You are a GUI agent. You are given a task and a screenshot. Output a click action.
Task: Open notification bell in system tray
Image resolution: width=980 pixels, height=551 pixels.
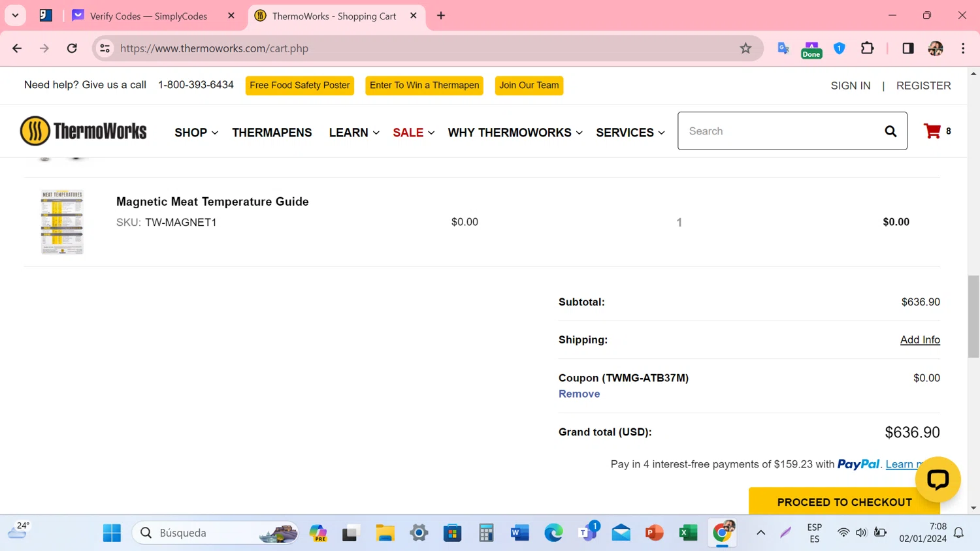(x=959, y=533)
